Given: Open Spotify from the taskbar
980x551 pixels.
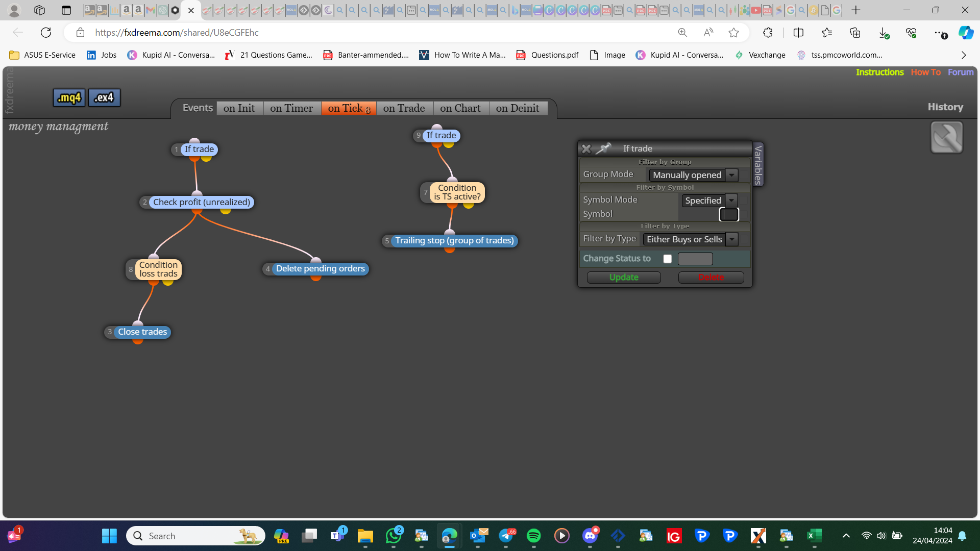Looking at the screenshot, I should point(533,536).
